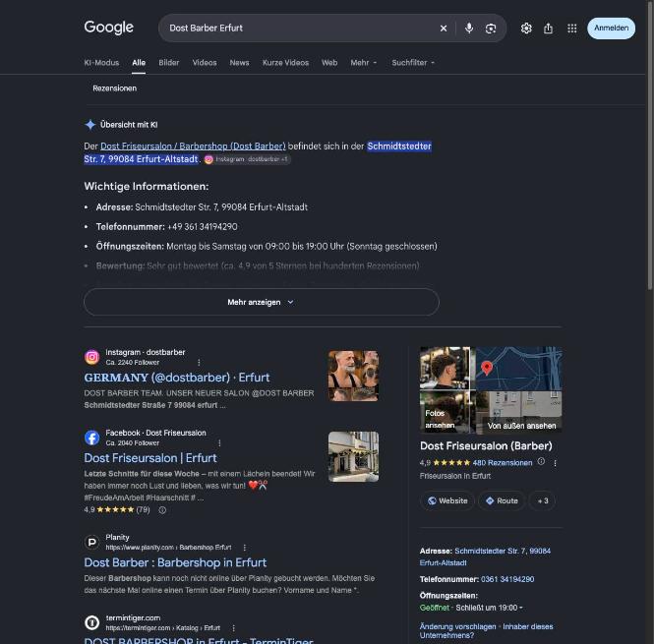Click Änderung vorschlagen link

(457, 626)
